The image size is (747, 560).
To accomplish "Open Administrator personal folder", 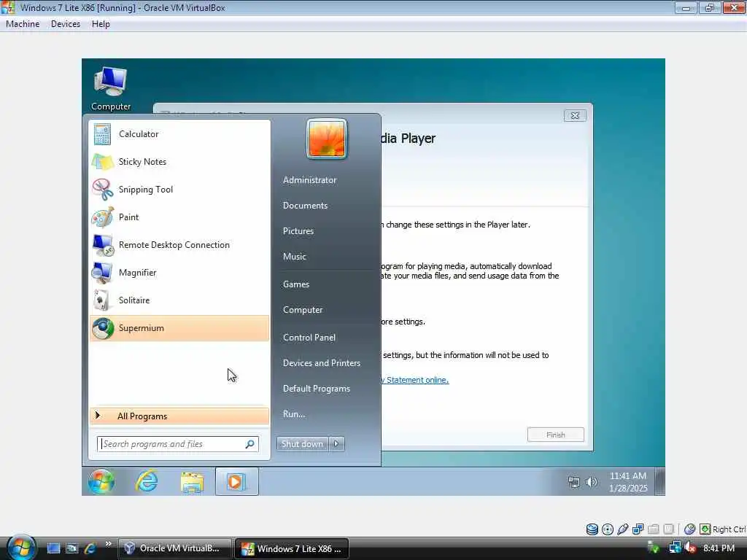I will click(x=309, y=180).
